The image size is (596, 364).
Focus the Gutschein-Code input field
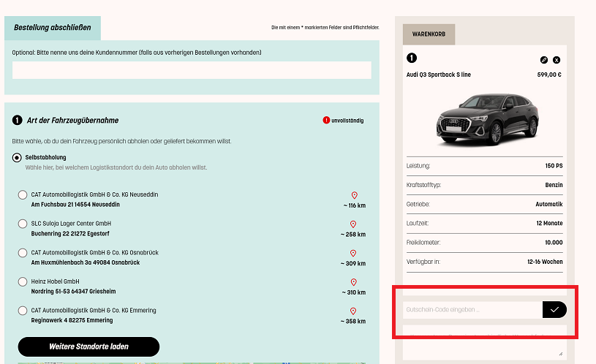click(x=472, y=309)
